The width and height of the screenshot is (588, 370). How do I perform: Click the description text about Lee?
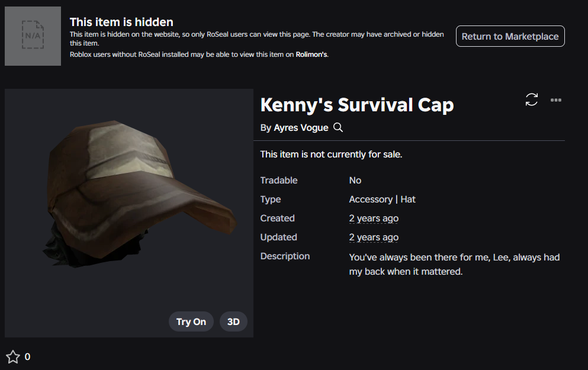(454, 264)
